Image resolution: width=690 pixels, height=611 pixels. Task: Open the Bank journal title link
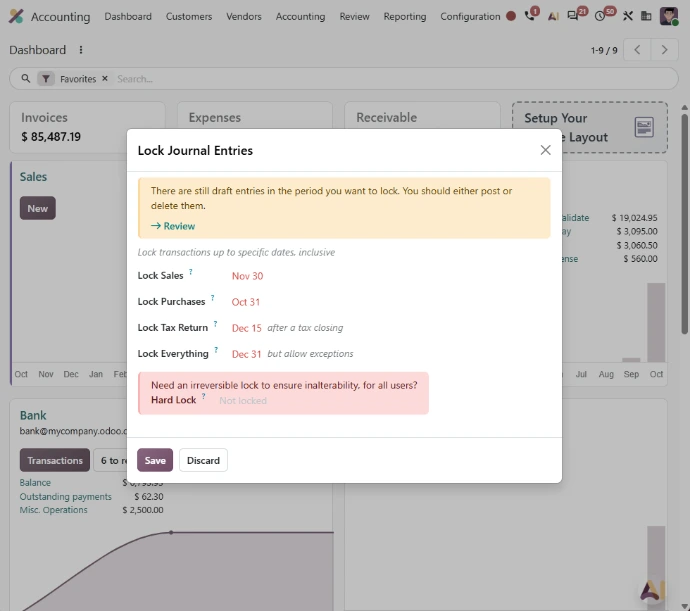click(33, 415)
